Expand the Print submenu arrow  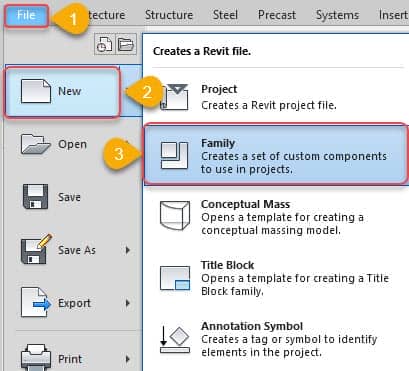tap(128, 359)
